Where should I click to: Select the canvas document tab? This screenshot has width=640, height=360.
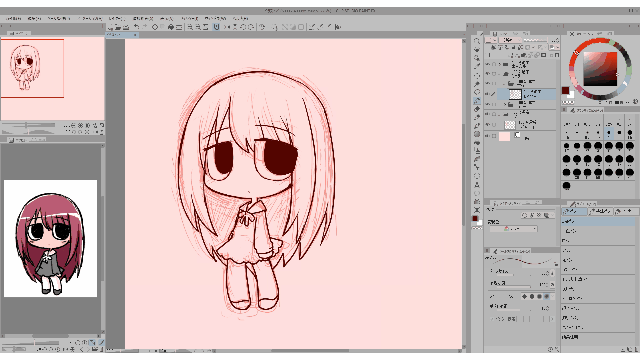(122, 36)
